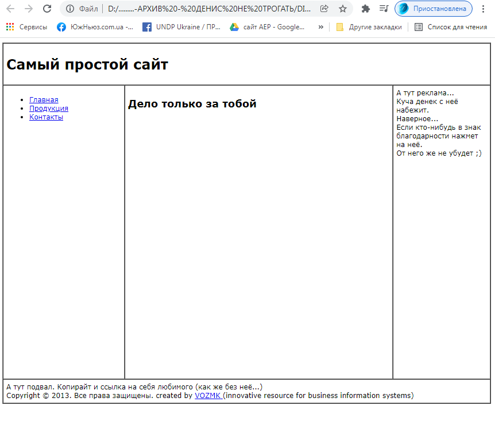View site info icon in address bar
This screenshot has width=495, height=448.
(69, 9)
